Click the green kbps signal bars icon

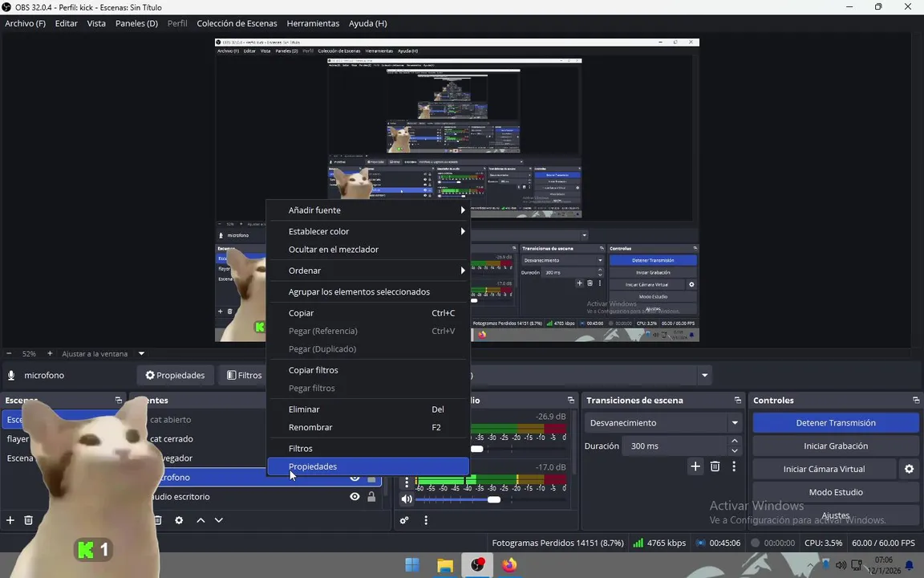(x=638, y=543)
